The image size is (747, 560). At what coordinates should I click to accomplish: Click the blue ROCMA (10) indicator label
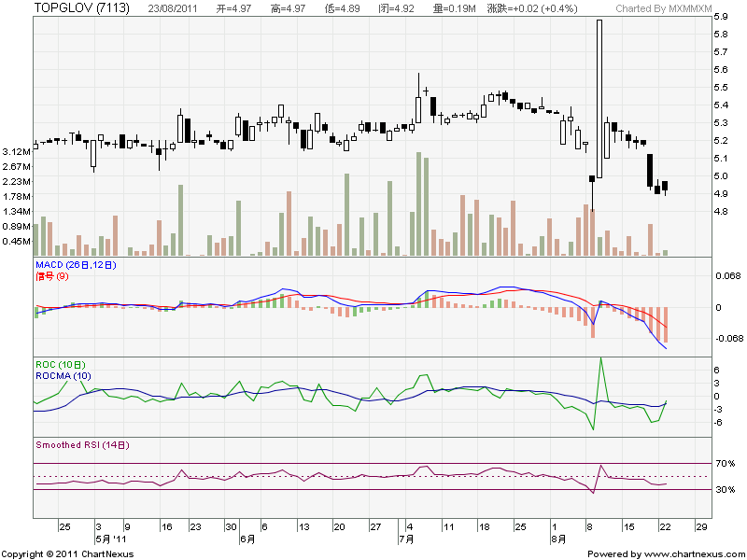coord(63,375)
